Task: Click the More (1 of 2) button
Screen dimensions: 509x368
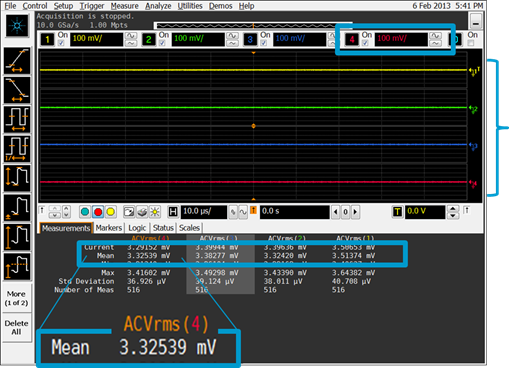Action: [16, 298]
